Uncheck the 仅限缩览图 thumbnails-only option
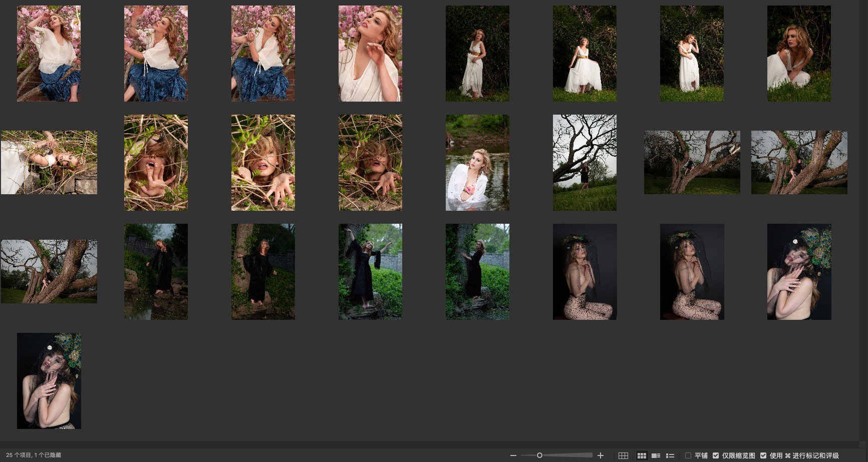 pyautogui.click(x=716, y=455)
